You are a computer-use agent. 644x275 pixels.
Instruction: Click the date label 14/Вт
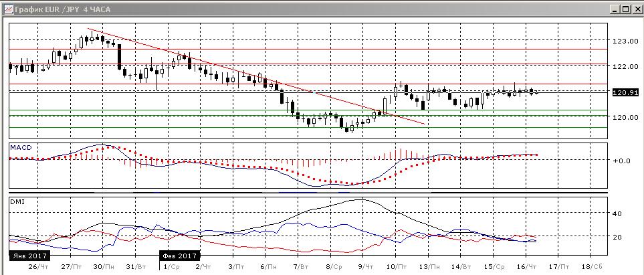463,266
